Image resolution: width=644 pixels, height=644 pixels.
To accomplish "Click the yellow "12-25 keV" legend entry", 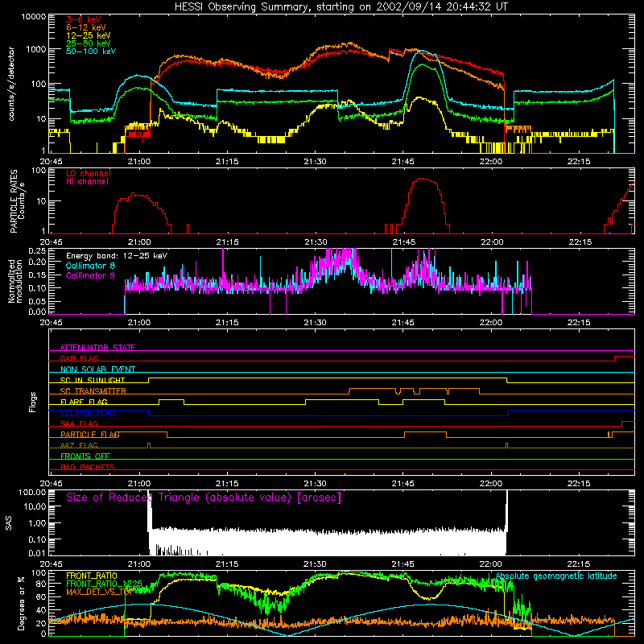I will tap(89, 35).
